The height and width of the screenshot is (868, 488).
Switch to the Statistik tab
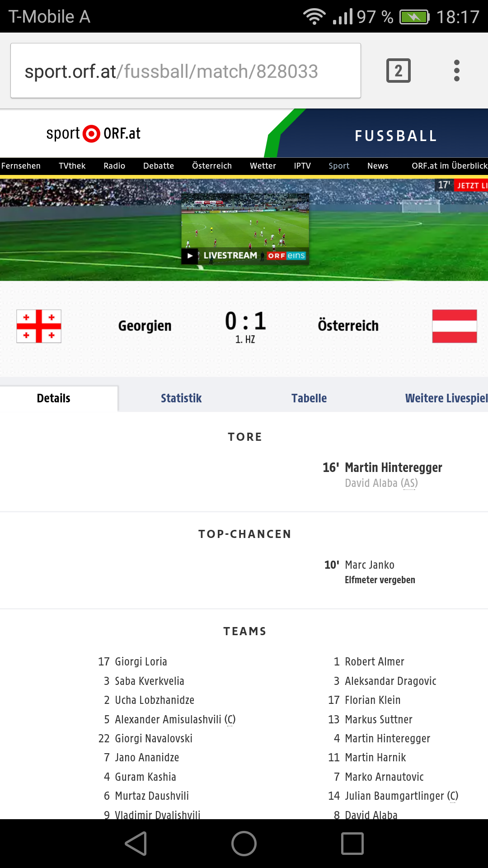tap(181, 398)
